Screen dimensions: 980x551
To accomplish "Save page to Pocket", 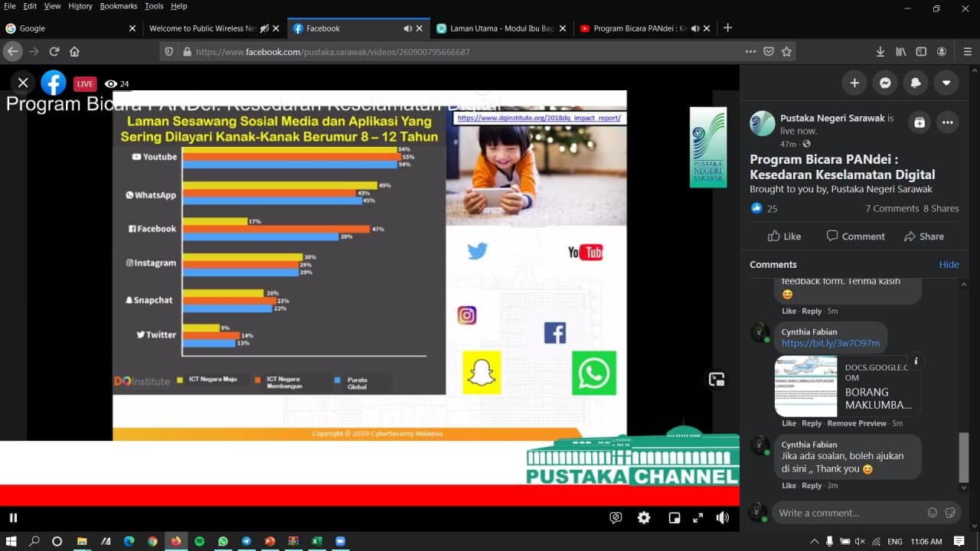I will (x=769, y=52).
